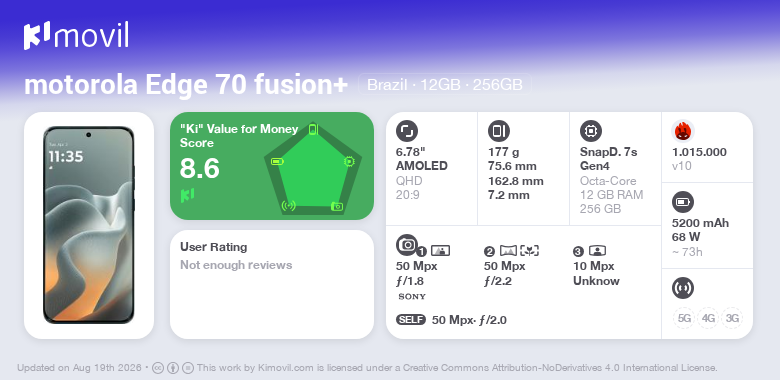Select the 5G network badge
The height and width of the screenshot is (380, 780).
[684, 318]
